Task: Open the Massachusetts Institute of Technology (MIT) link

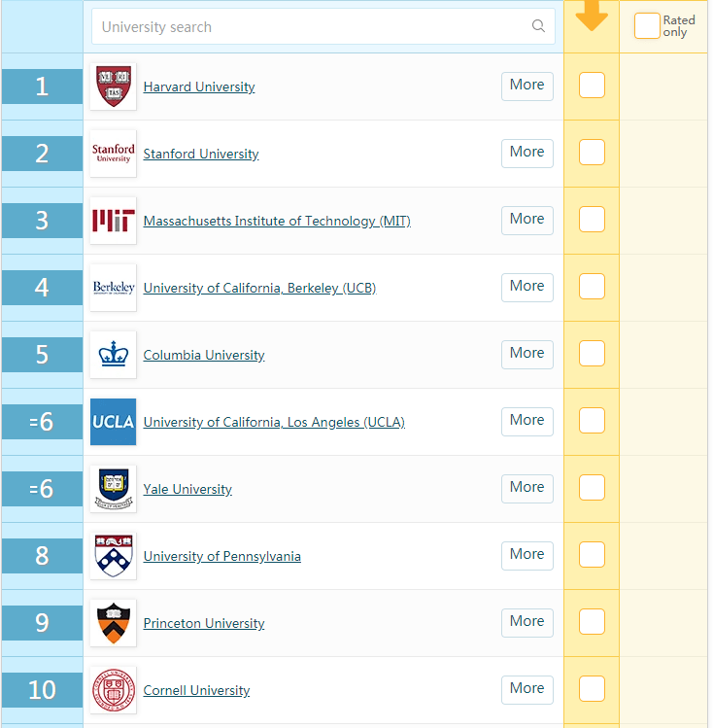Action: pos(277,221)
